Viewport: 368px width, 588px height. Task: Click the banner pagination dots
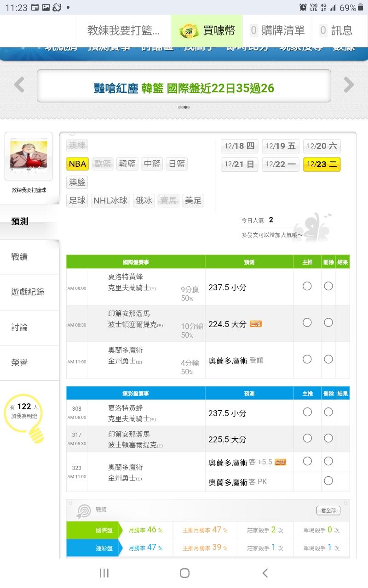click(184, 107)
